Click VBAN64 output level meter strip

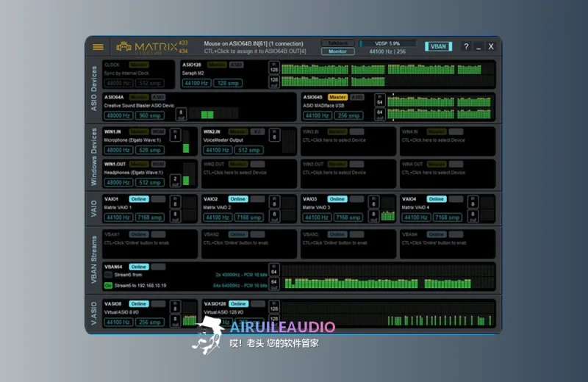tap(388, 284)
